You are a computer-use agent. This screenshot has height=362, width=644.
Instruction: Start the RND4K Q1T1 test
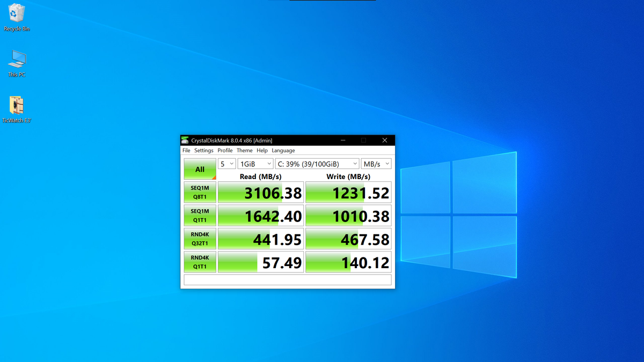[x=200, y=262]
